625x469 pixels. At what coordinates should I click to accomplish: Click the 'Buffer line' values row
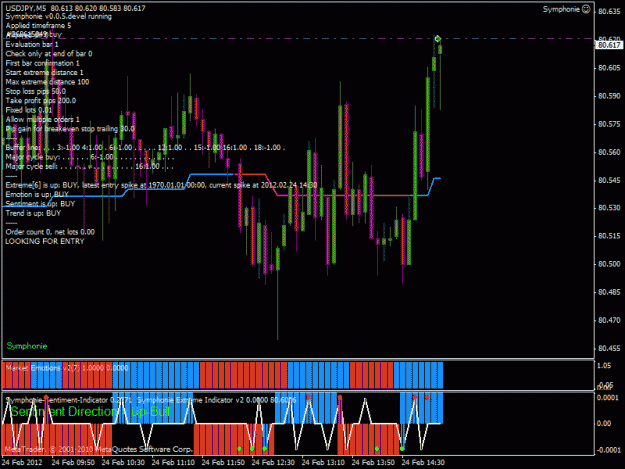click(x=145, y=148)
